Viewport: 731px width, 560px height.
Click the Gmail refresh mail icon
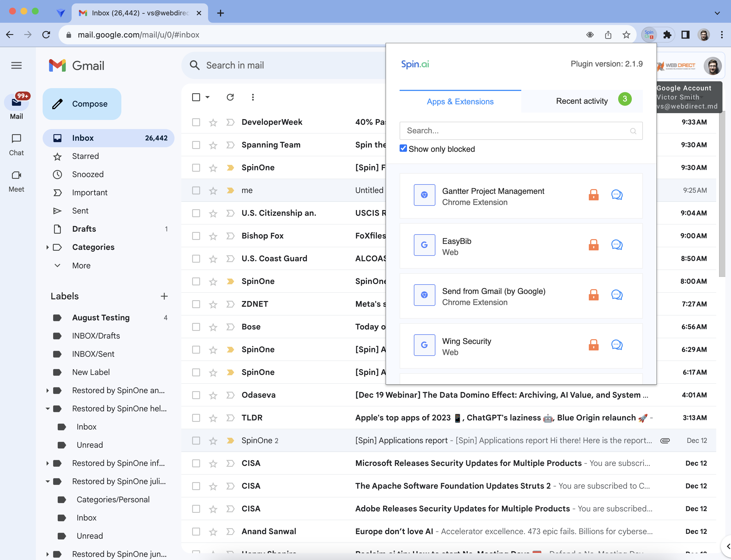pos(230,97)
